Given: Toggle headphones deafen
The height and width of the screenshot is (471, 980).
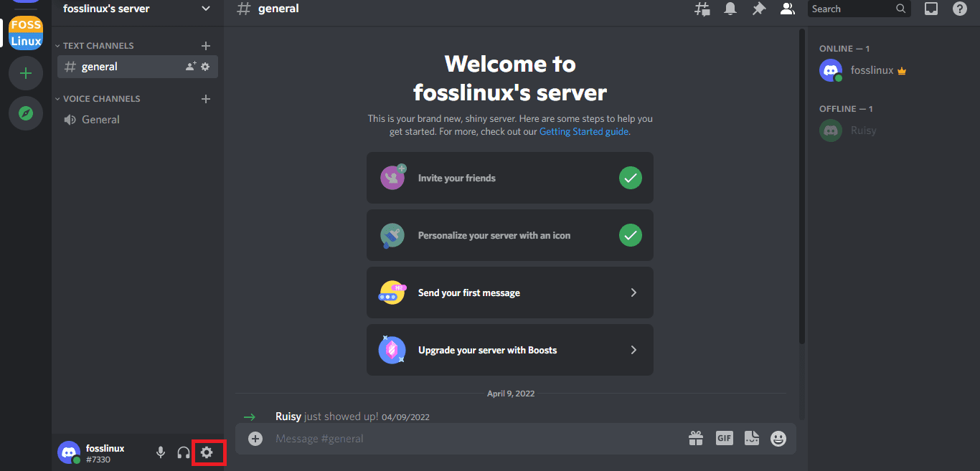Looking at the screenshot, I should [184, 452].
